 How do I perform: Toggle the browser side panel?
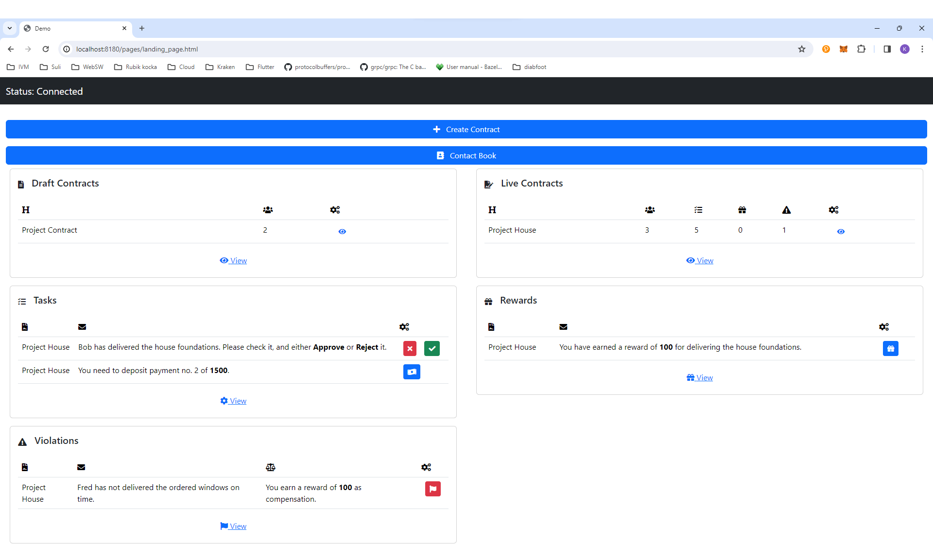(x=887, y=49)
